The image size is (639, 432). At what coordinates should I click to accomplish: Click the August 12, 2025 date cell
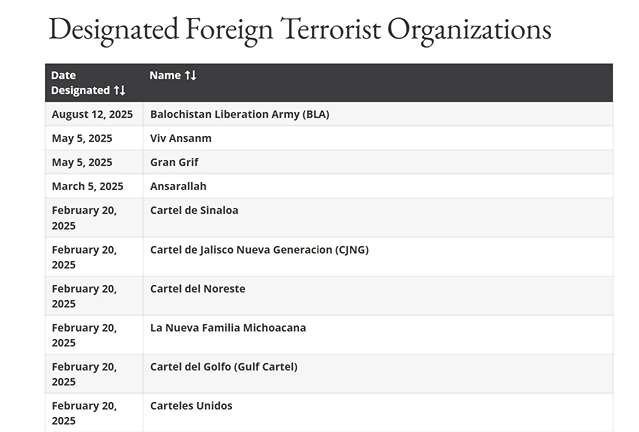[92, 115]
